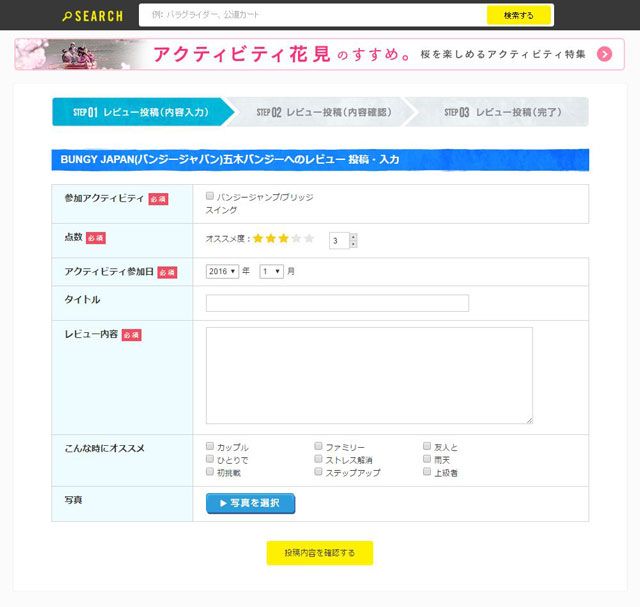640x607 pixels.
Task: Click the 投稿内容を確認する button
Action: click(x=320, y=553)
